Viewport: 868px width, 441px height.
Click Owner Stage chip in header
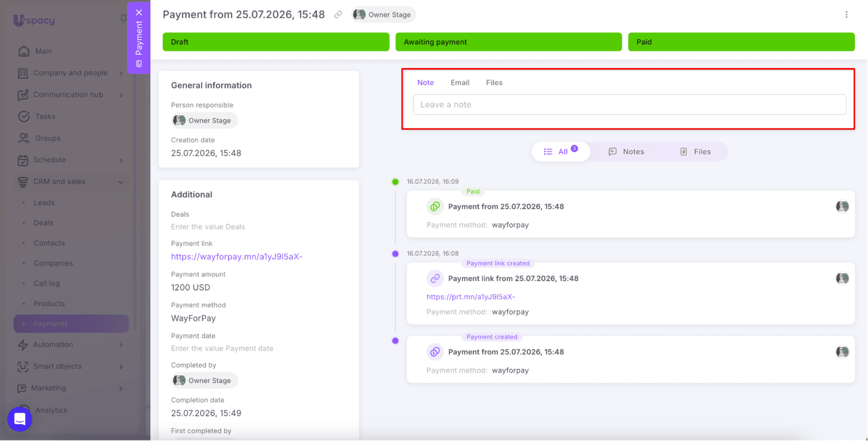click(383, 15)
